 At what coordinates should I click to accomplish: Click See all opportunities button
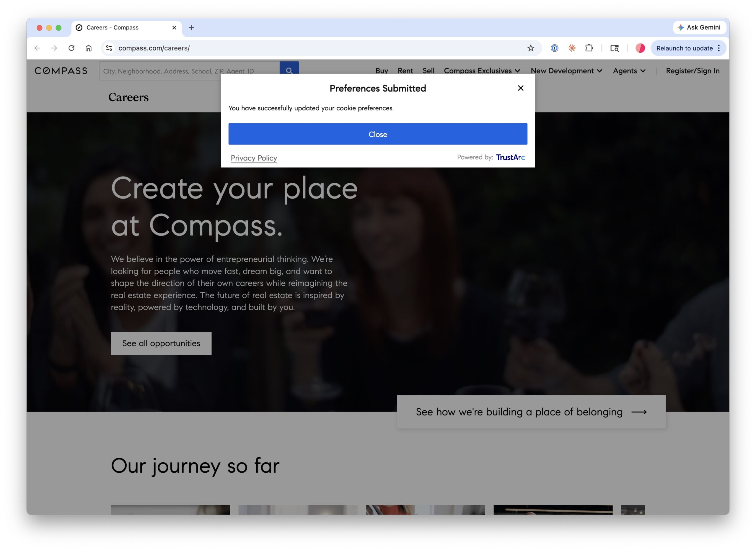pyautogui.click(x=161, y=343)
